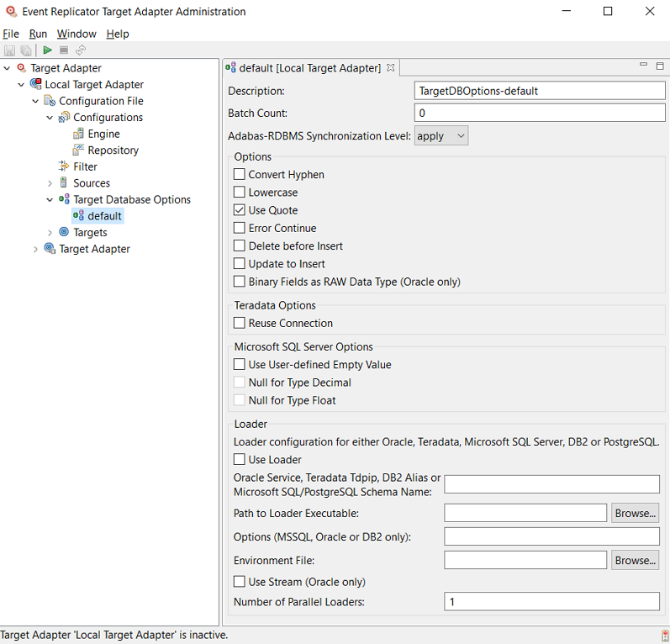Open the Run menu

coord(38,34)
